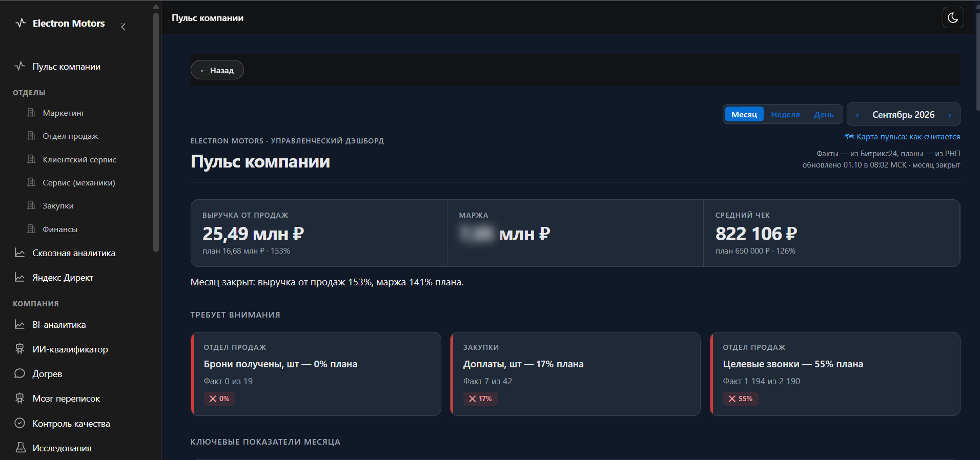Go to the previous month with left arrow

(x=857, y=115)
